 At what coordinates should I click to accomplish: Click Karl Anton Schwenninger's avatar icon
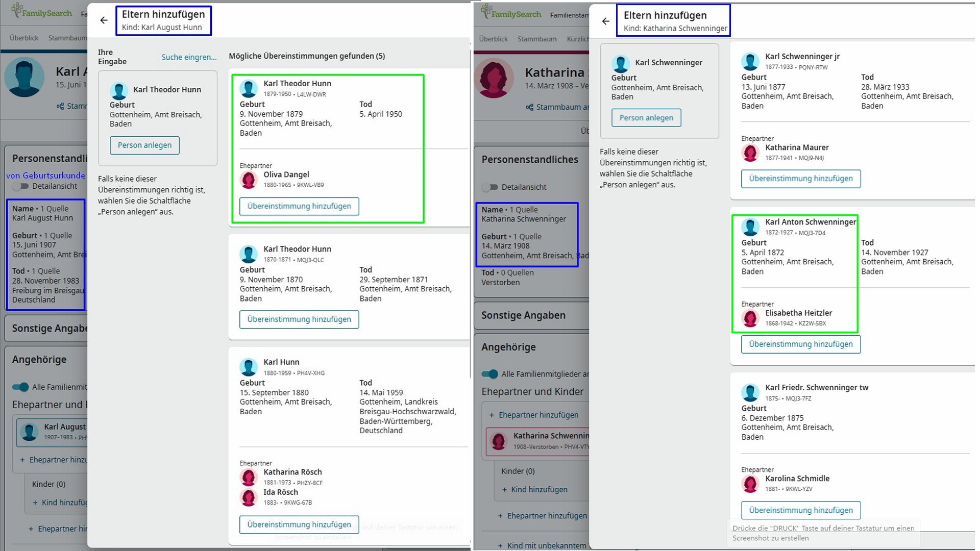(x=750, y=227)
